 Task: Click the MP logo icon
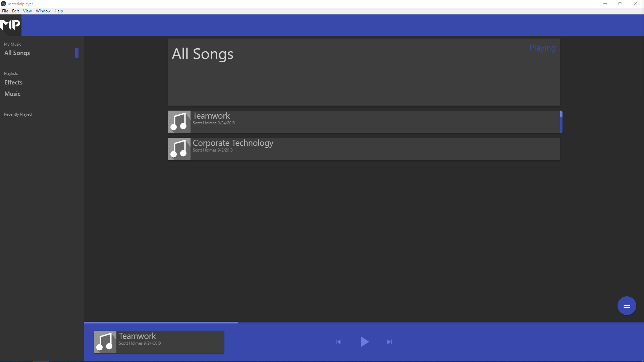click(10, 25)
